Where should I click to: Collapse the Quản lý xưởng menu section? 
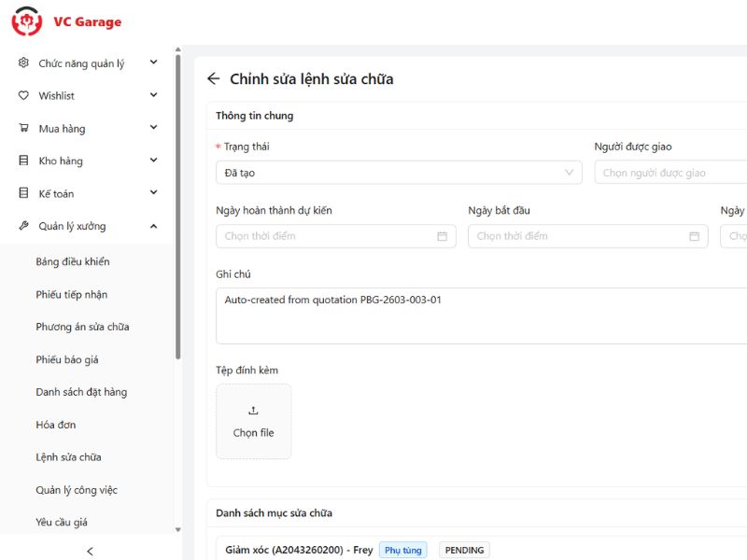coord(153,227)
